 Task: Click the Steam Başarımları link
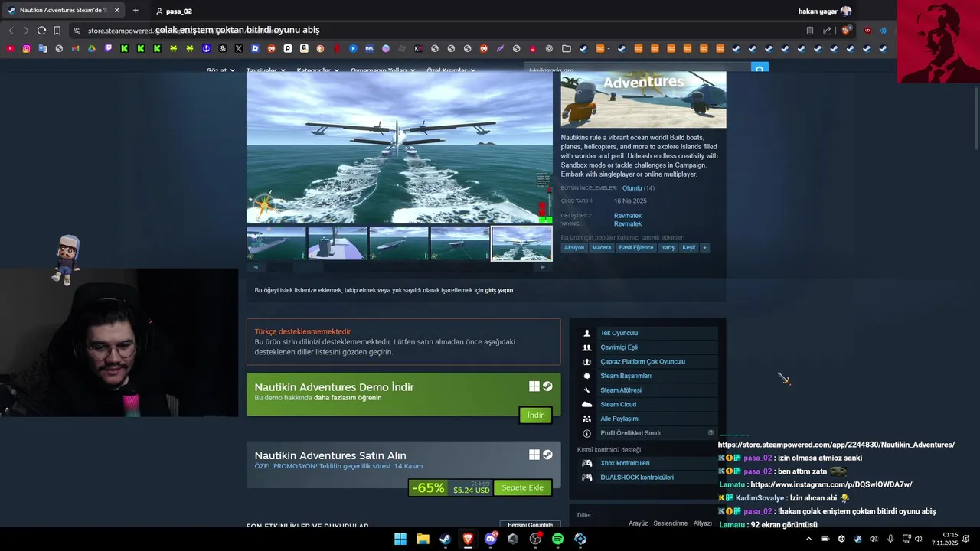point(626,376)
